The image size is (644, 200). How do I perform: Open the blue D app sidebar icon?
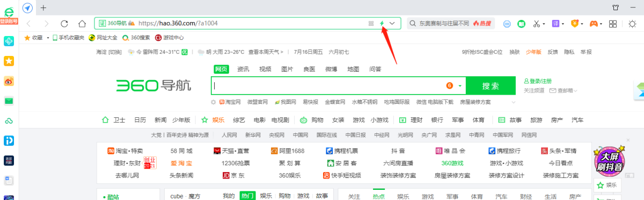[x=9, y=140]
